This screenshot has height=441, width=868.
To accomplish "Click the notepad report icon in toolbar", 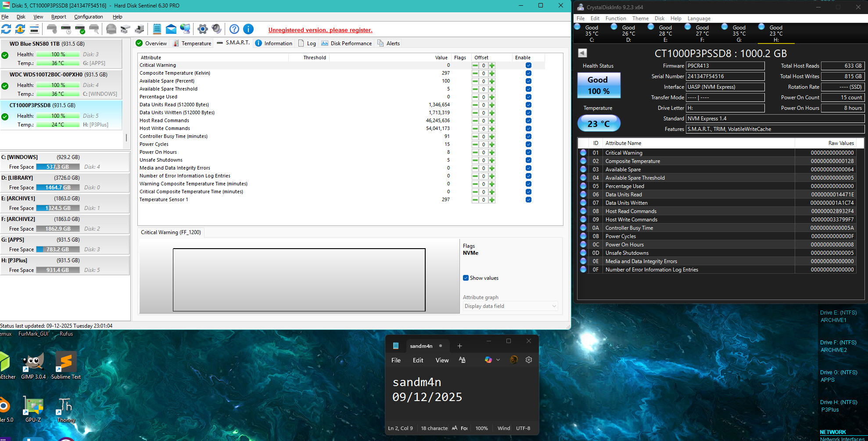I will click(157, 29).
